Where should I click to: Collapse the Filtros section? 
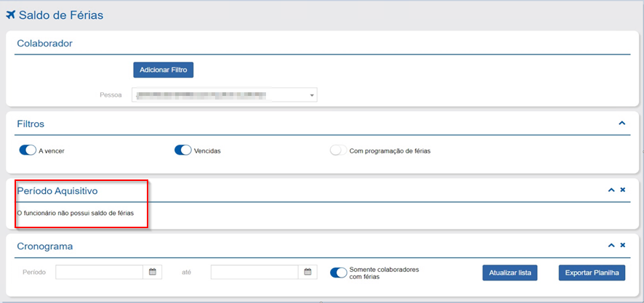click(621, 124)
